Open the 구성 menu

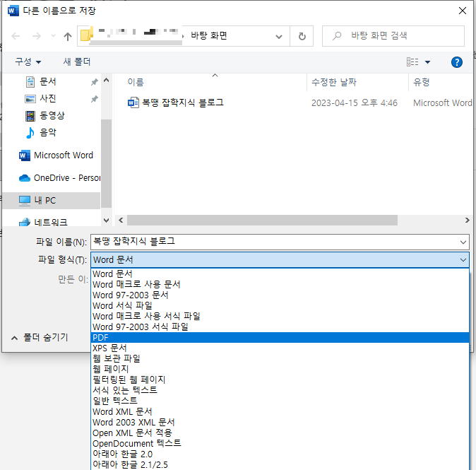[x=28, y=62]
